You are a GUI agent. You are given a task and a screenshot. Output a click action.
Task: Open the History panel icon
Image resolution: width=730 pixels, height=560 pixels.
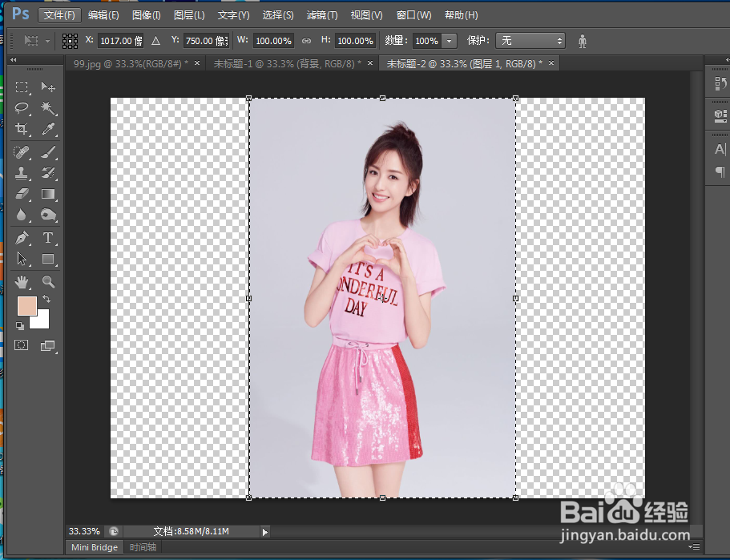click(720, 83)
